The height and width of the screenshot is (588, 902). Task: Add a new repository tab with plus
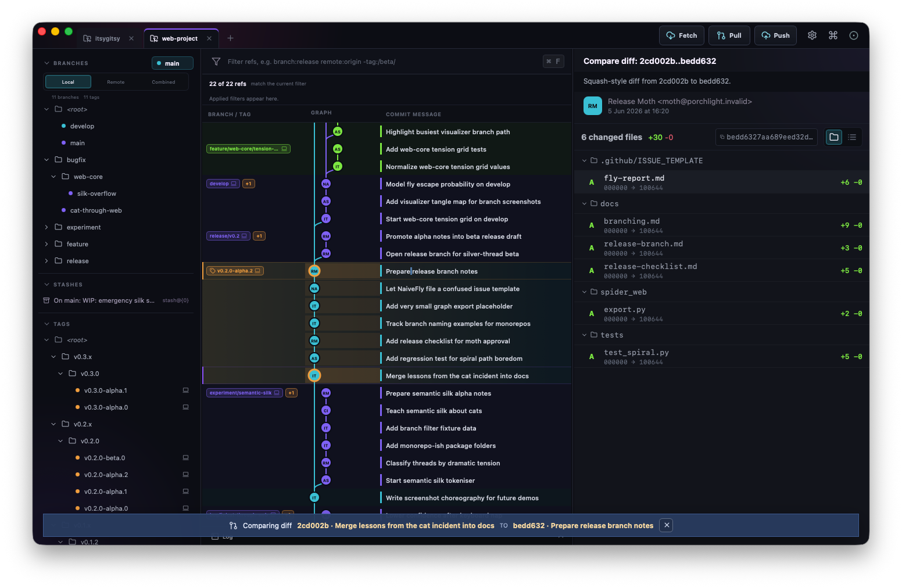pos(230,38)
